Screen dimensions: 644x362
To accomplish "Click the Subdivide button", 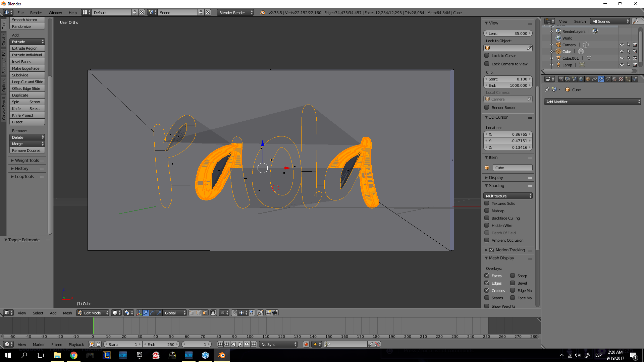I will 27,75.
